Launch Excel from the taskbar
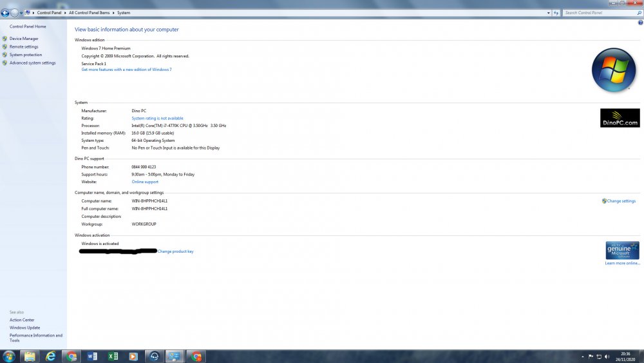 coord(112,357)
